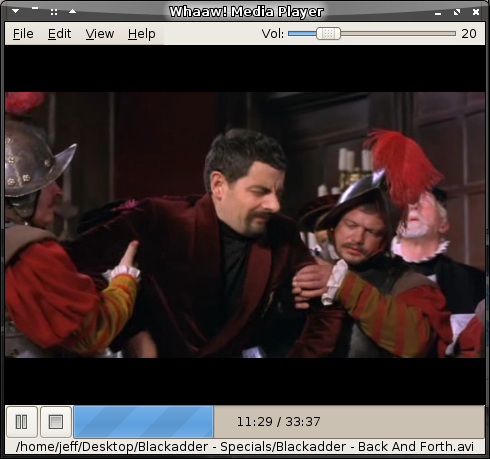This screenshot has height=459, width=490.
Task: Click the elapsed time 11:29 / 33:37
Action: pyautogui.click(x=278, y=422)
